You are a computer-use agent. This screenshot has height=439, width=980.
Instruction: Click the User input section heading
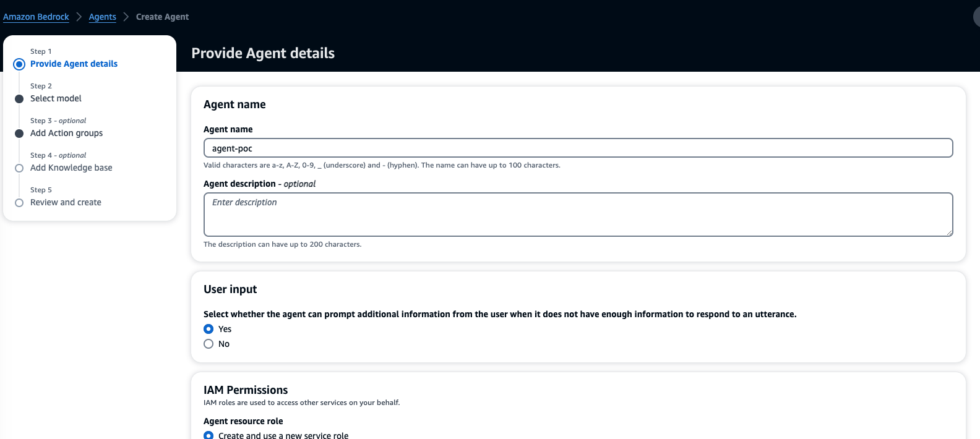230,289
